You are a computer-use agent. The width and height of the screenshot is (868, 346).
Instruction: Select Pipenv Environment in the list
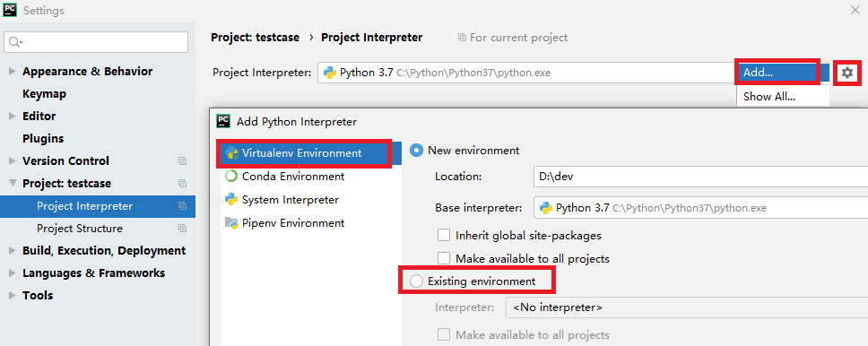point(311,222)
